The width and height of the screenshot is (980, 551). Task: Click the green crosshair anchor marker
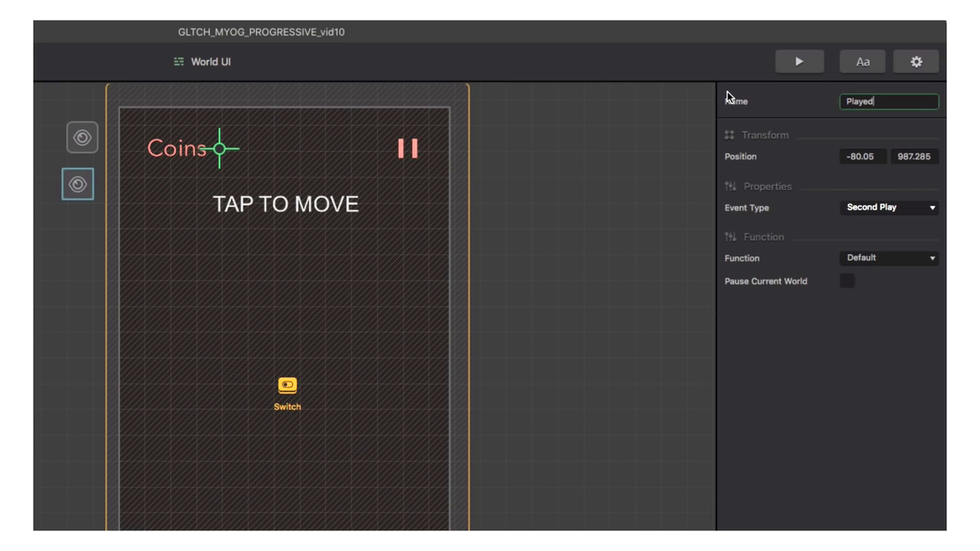point(219,148)
